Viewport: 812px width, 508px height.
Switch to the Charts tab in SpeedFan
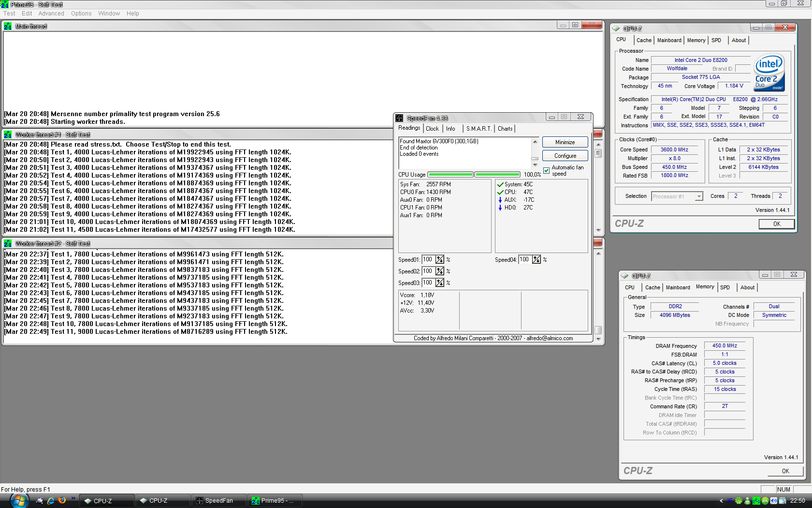(505, 129)
